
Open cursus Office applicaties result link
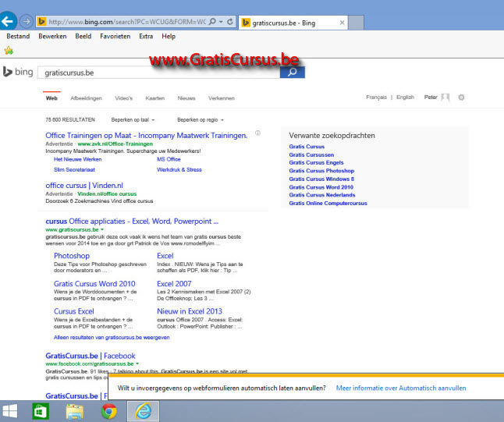tap(132, 222)
